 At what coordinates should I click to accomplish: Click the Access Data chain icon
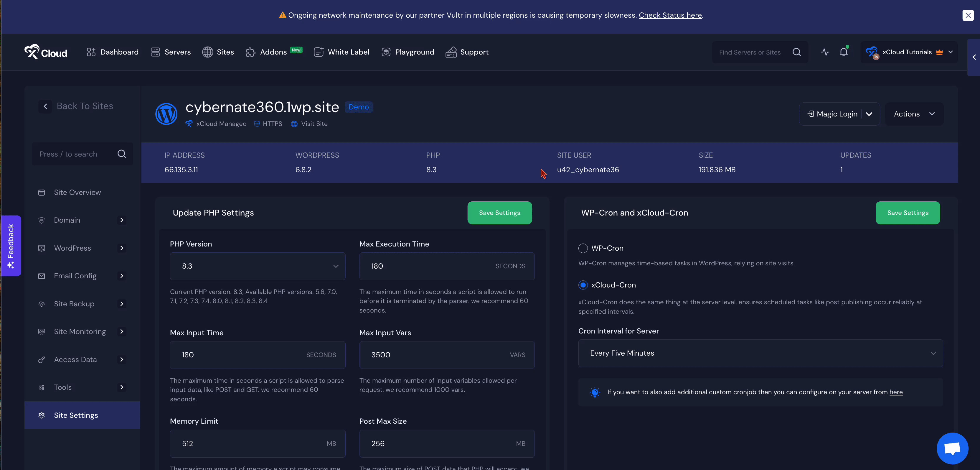42,359
